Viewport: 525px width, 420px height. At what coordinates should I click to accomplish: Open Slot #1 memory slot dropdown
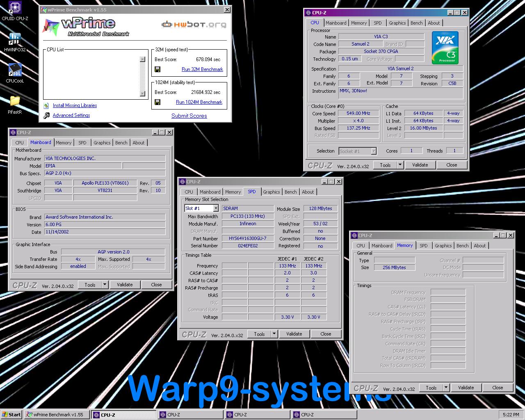coord(216,208)
